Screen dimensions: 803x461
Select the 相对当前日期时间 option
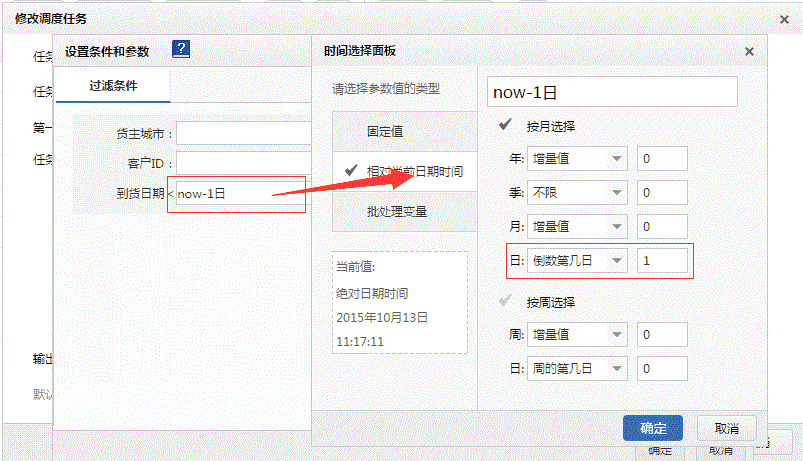coord(400,171)
